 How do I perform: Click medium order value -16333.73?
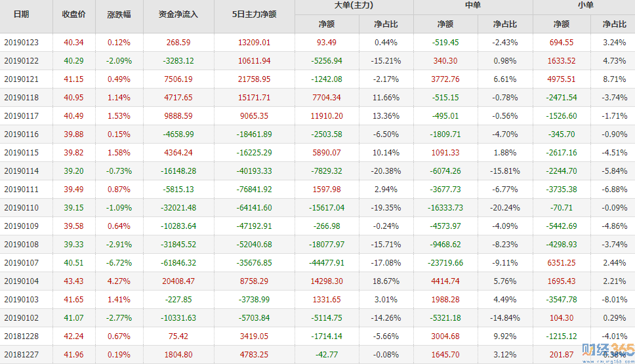[x=445, y=208]
